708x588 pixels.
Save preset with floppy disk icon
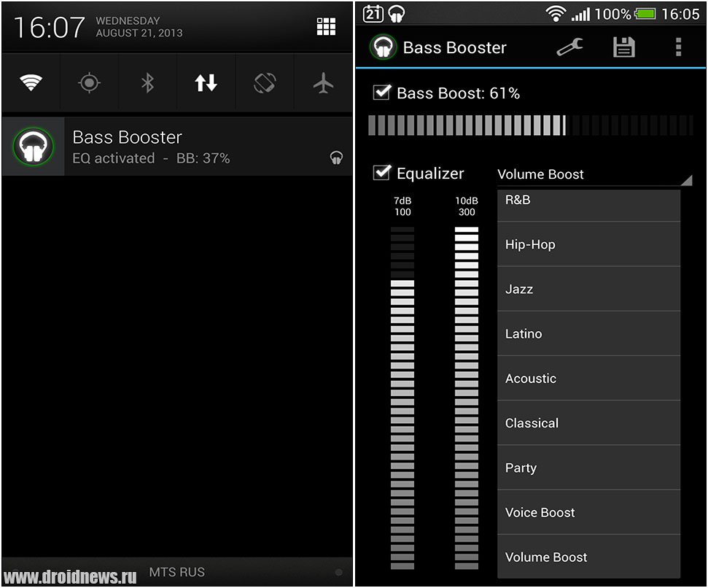624,47
